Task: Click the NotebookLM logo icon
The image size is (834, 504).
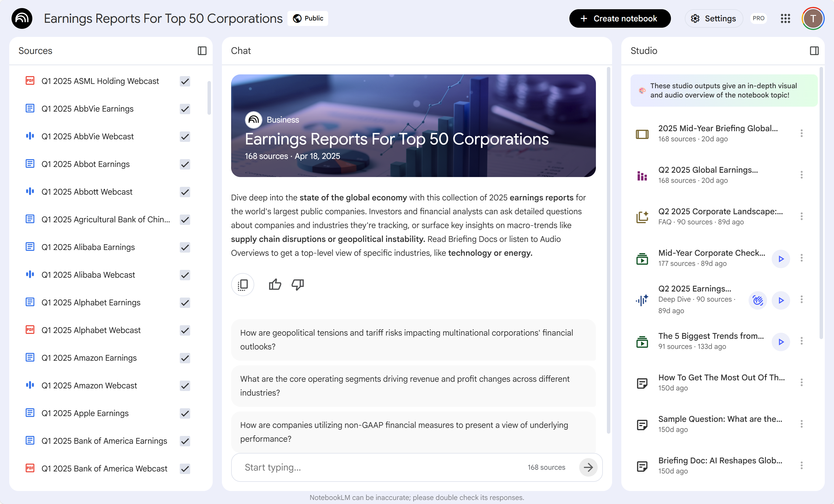Action: click(22, 19)
